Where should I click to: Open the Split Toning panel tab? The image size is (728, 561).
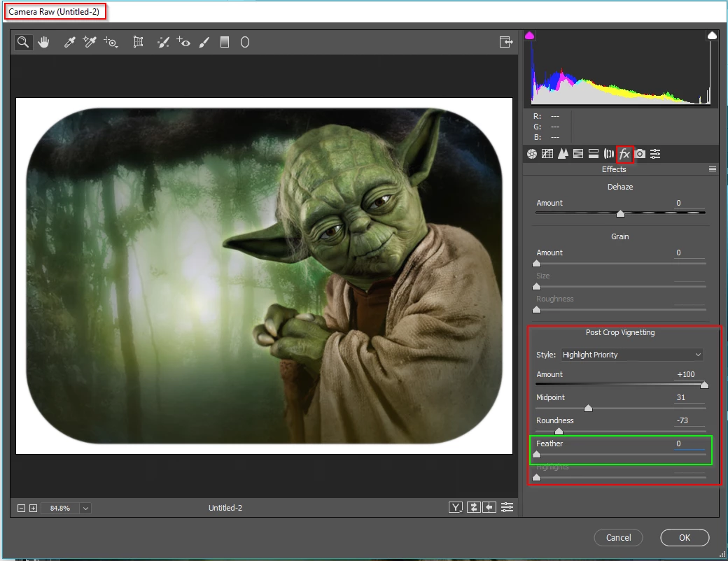[594, 154]
